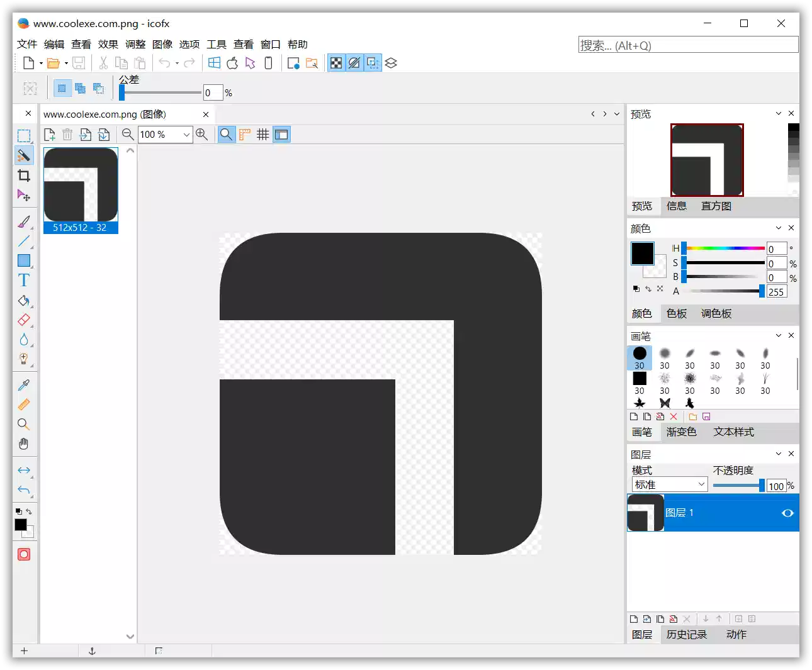This screenshot has height=670, width=812.
Task: Select the 512x512 icon thumbnail
Action: tap(81, 186)
